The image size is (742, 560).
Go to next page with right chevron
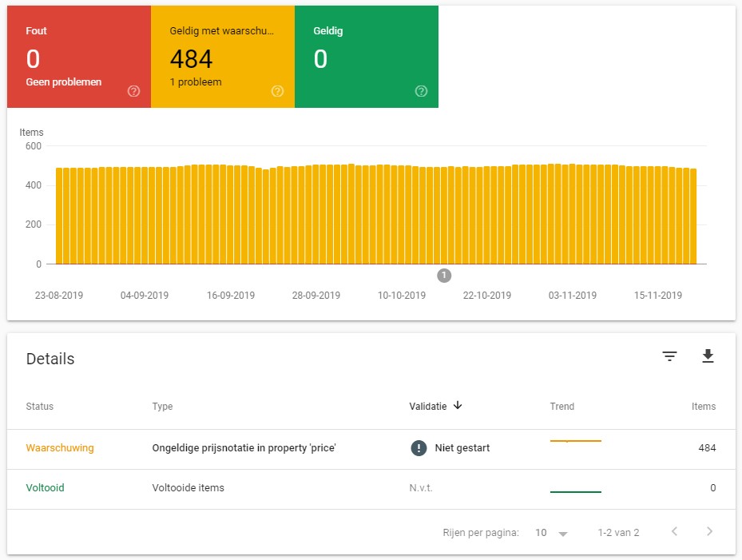[x=709, y=532]
